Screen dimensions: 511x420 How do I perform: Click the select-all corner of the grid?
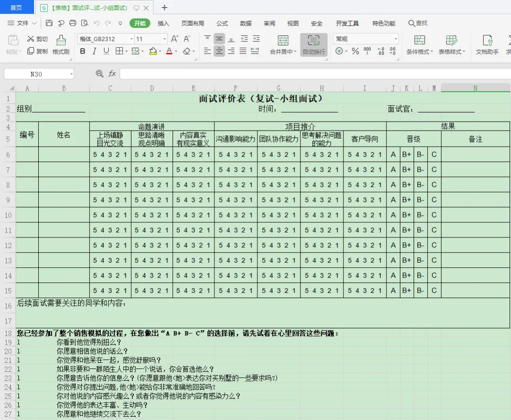click(12, 88)
